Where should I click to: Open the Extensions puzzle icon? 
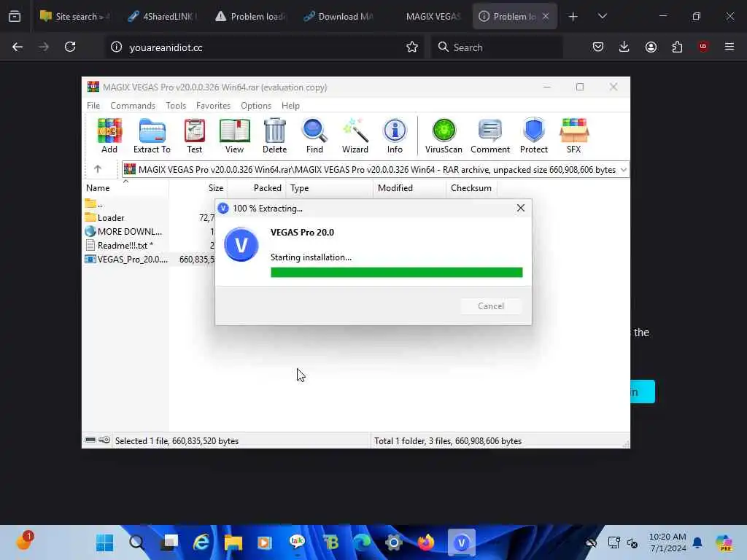point(677,47)
